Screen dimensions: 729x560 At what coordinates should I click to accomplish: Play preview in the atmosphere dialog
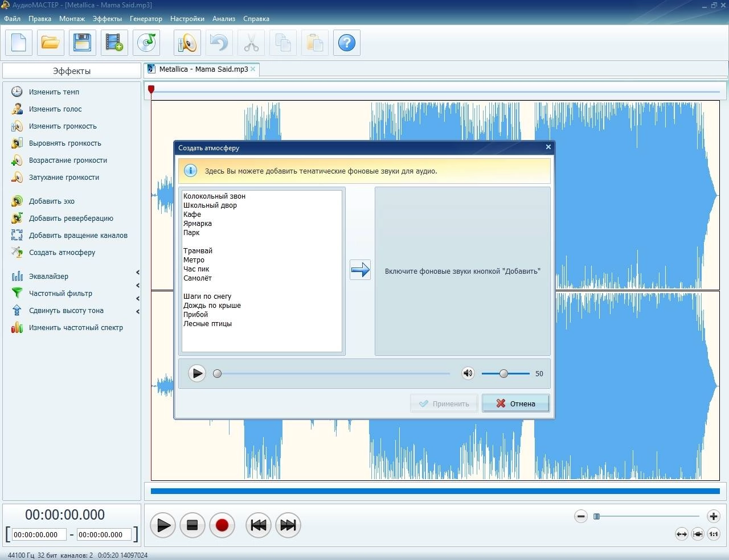point(197,373)
